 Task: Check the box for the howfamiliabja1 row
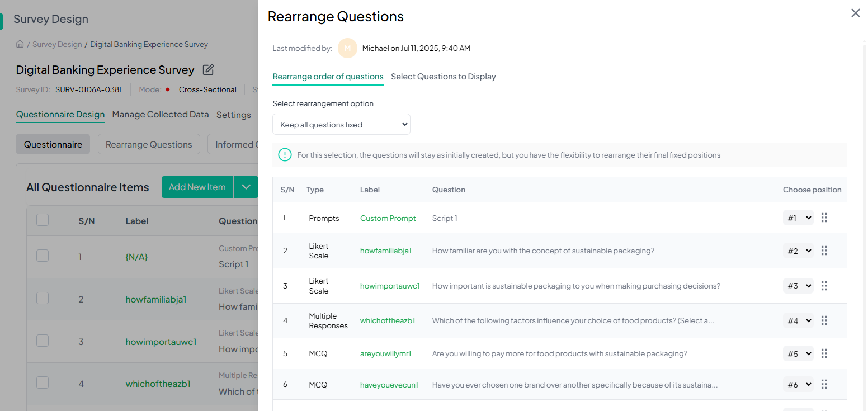(x=43, y=299)
